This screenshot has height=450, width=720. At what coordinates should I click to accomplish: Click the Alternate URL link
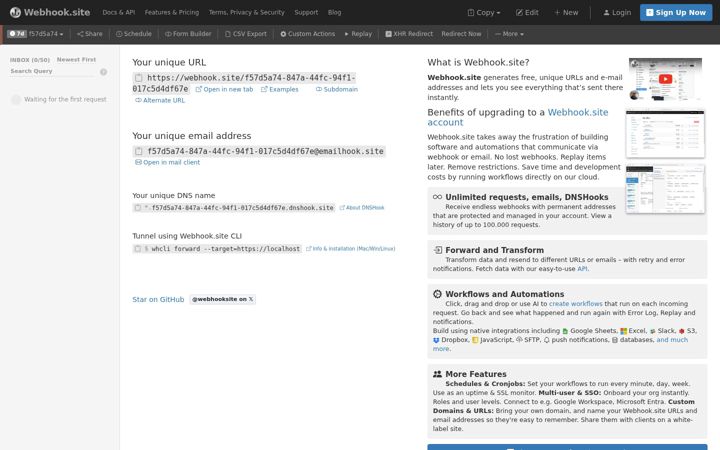(160, 101)
